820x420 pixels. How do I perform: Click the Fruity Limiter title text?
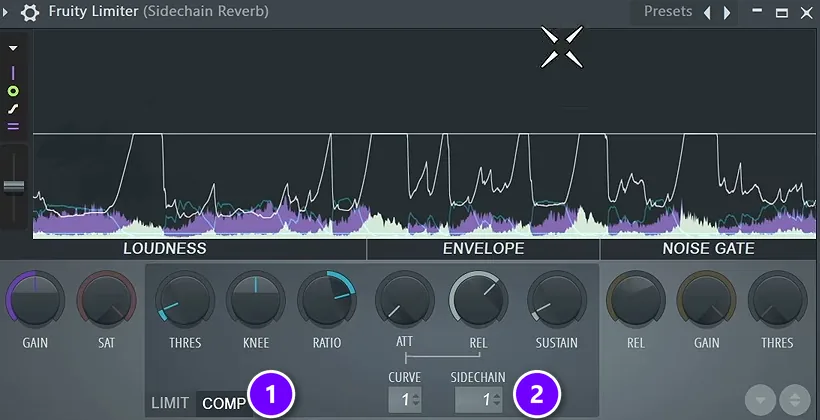click(94, 12)
